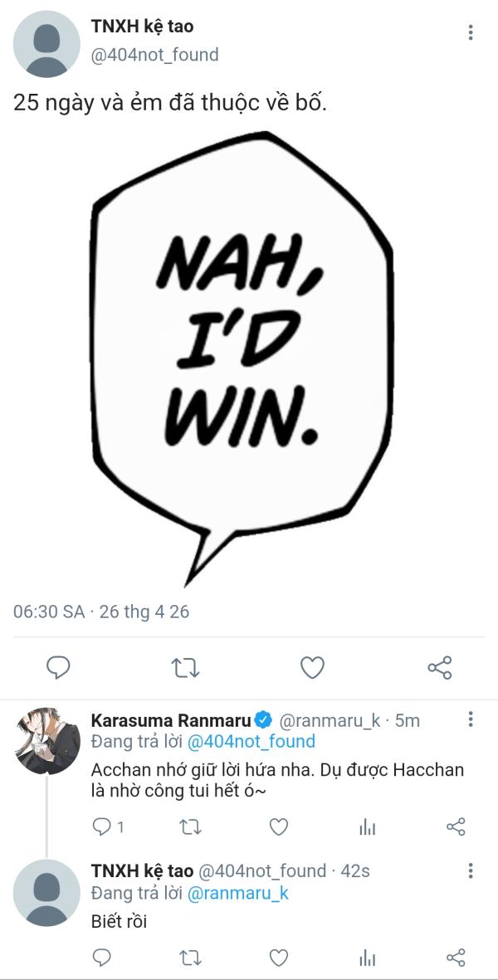
Task: Like the main tweet by TNXH kệ tao
Action: coord(312,666)
